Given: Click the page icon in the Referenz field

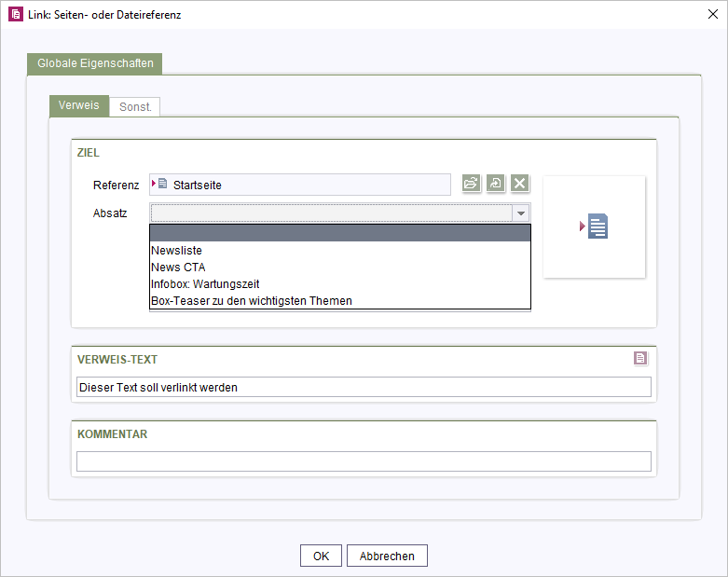Looking at the screenshot, I should point(162,184).
